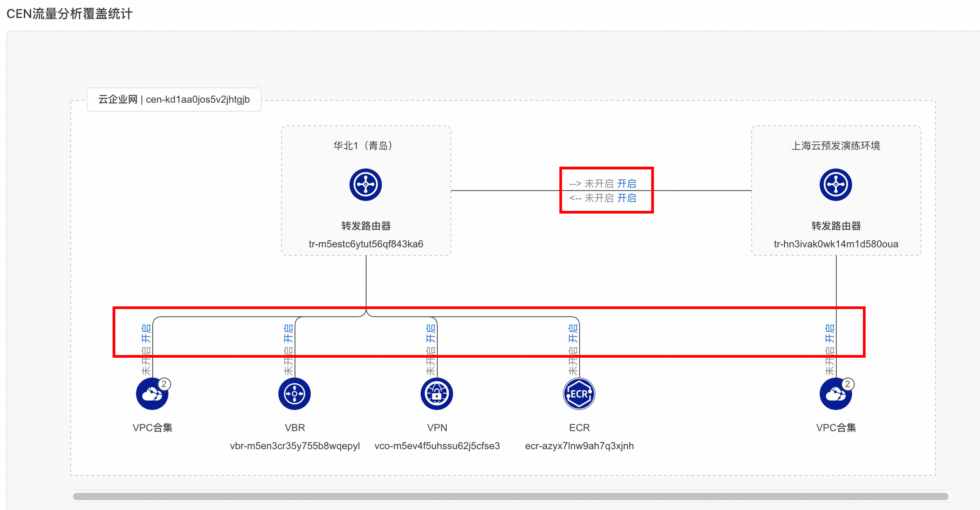Click VBR ID vbr-m5en3cr35y755b8wqepyl

point(295,446)
